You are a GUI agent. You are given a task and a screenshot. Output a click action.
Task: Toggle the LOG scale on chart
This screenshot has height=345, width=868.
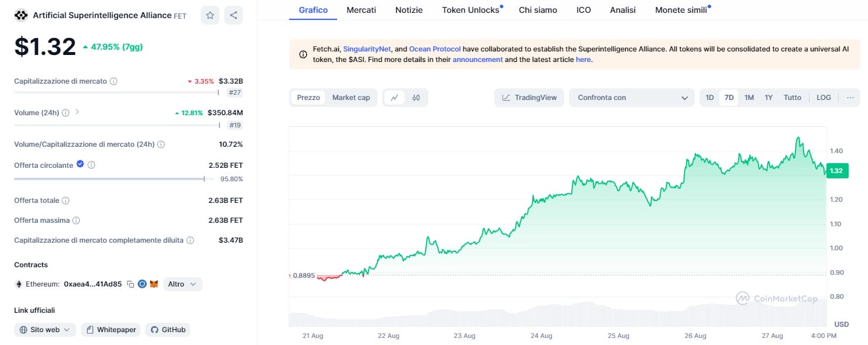coord(824,98)
